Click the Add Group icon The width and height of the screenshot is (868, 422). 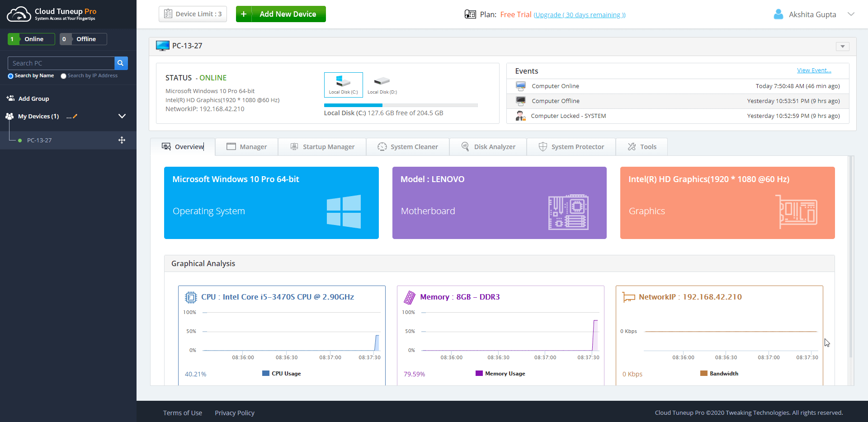10,98
